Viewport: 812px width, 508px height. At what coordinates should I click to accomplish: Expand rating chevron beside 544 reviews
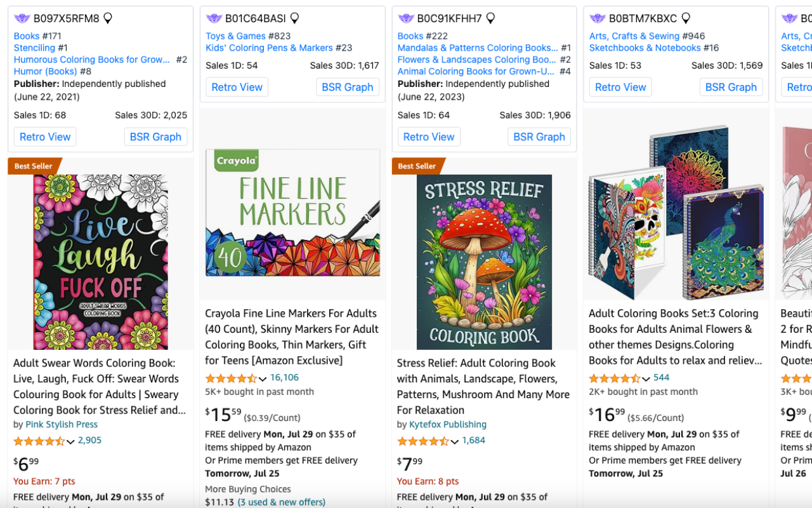[x=646, y=379]
